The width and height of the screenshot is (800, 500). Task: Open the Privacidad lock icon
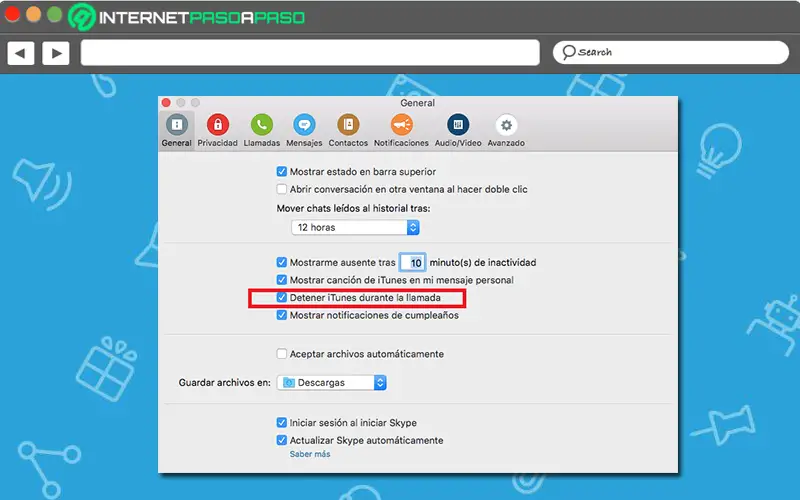click(x=218, y=125)
